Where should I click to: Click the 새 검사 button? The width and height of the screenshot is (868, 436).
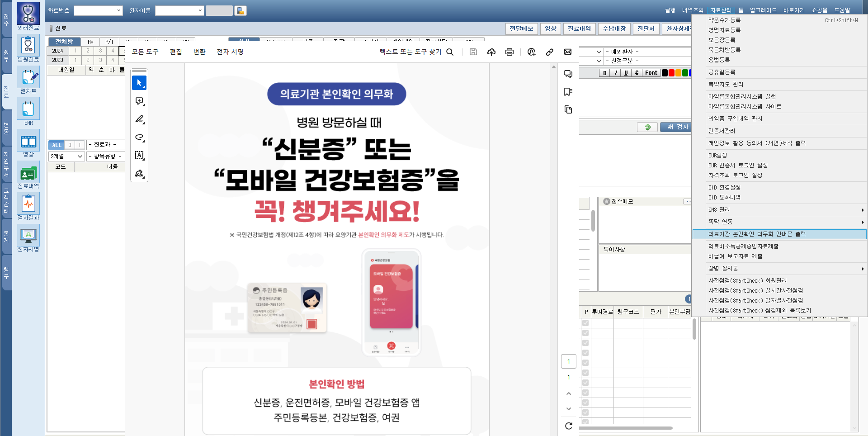(x=677, y=127)
